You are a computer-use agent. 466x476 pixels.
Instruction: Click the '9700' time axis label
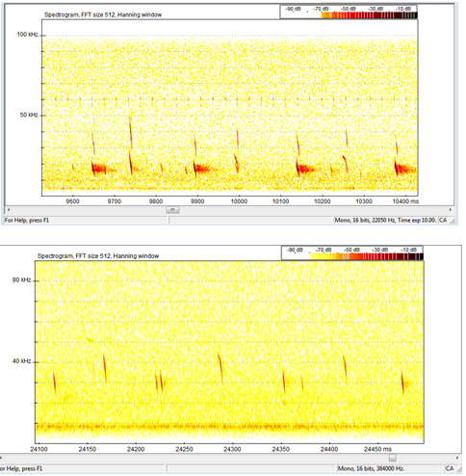click(115, 201)
